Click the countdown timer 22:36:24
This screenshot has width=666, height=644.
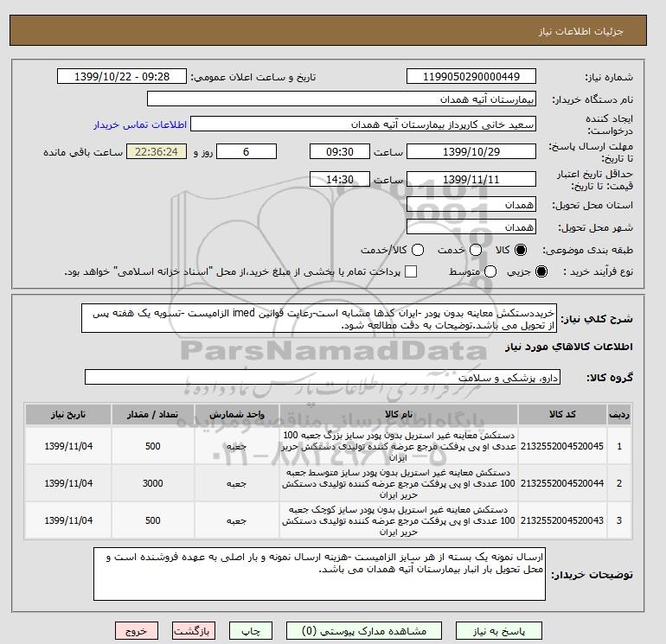pos(157,151)
